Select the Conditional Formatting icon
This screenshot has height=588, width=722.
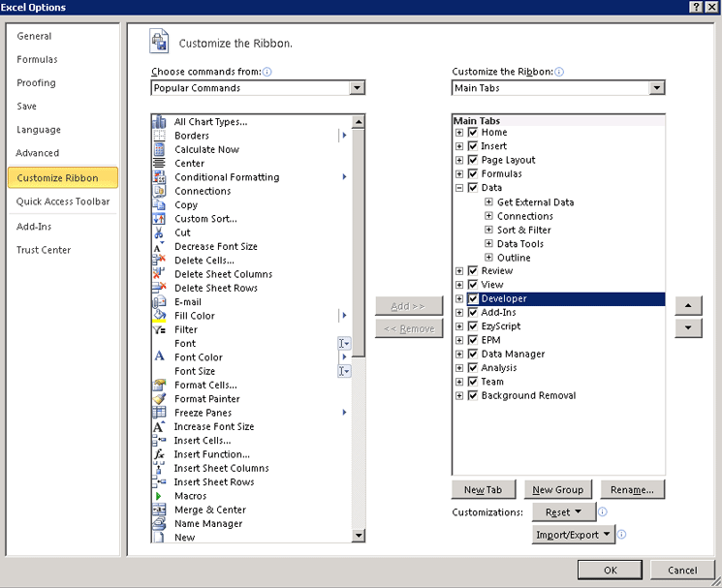tap(159, 177)
